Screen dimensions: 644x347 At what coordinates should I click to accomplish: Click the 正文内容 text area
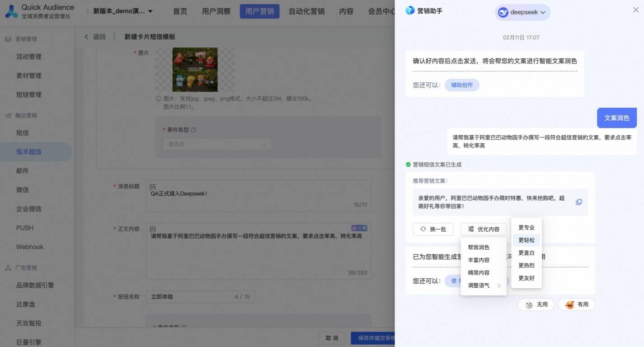click(259, 251)
